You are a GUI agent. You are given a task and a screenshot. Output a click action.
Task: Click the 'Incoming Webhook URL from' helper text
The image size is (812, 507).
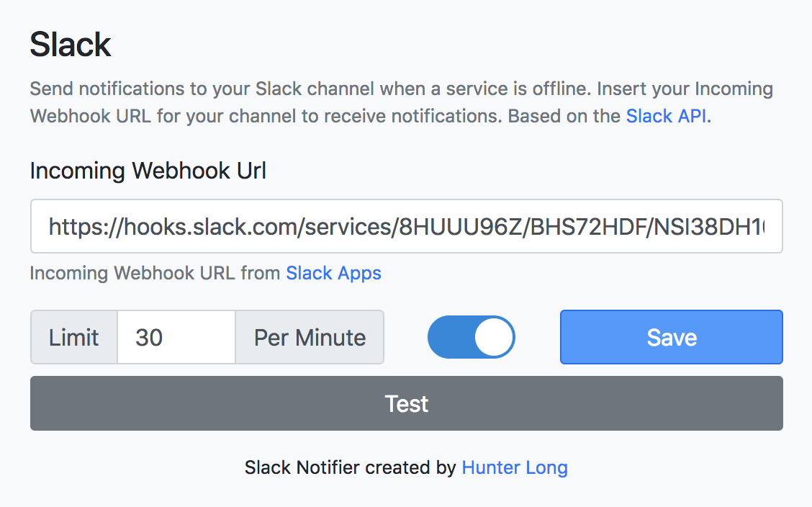point(155,273)
